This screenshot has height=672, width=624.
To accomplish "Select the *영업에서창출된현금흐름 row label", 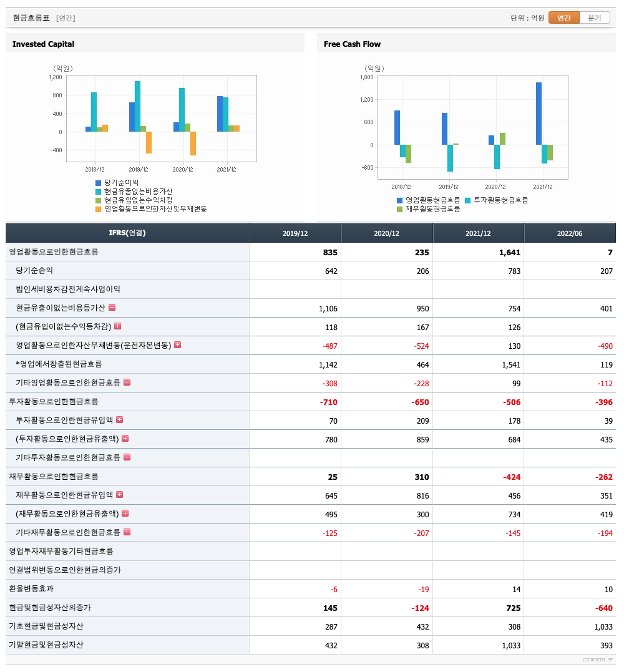I will (x=59, y=364).
